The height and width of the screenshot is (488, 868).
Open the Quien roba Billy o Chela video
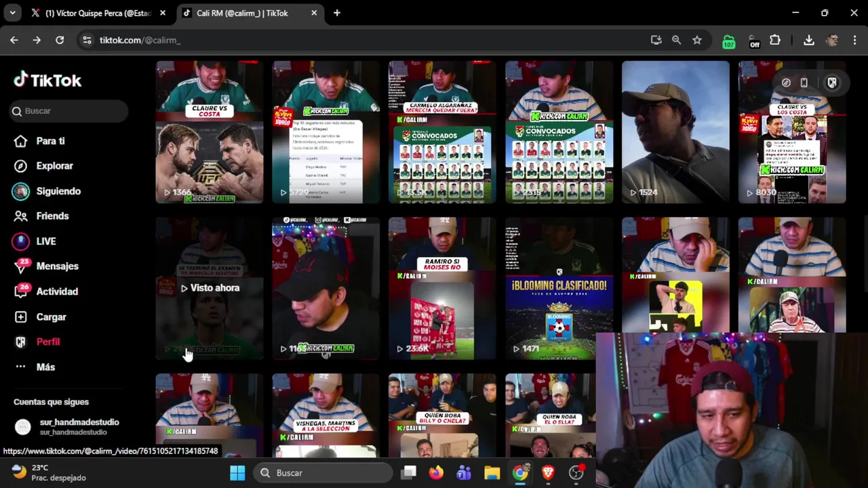click(x=442, y=415)
